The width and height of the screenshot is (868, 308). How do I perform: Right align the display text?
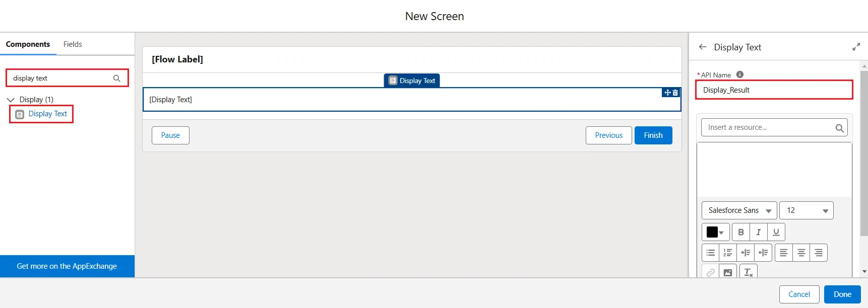(819, 253)
